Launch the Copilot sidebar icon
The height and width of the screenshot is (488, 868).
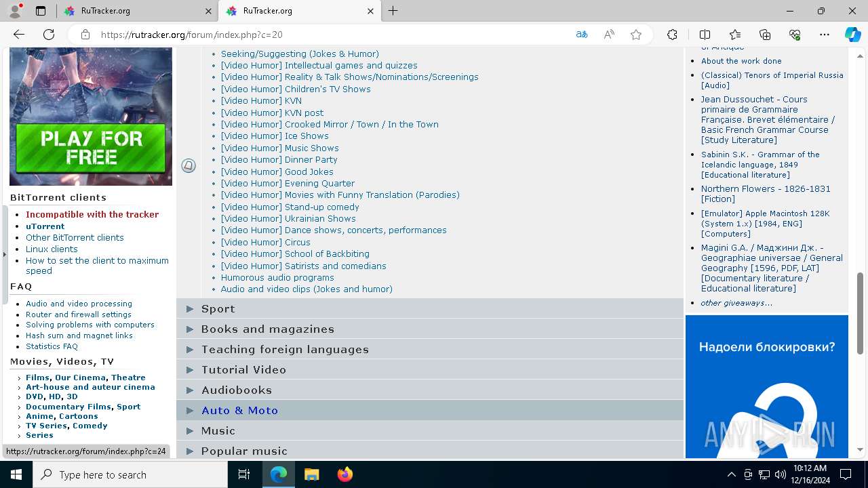pyautogui.click(x=852, y=35)
